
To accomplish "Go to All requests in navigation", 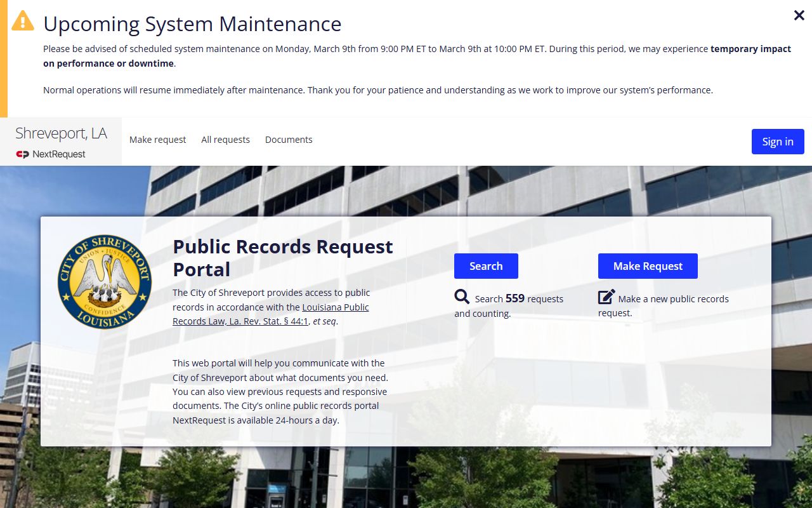I will [225, 140].
